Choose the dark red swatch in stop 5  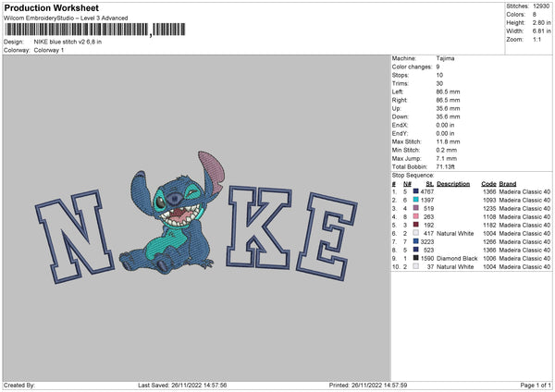[x=417, y=225]
